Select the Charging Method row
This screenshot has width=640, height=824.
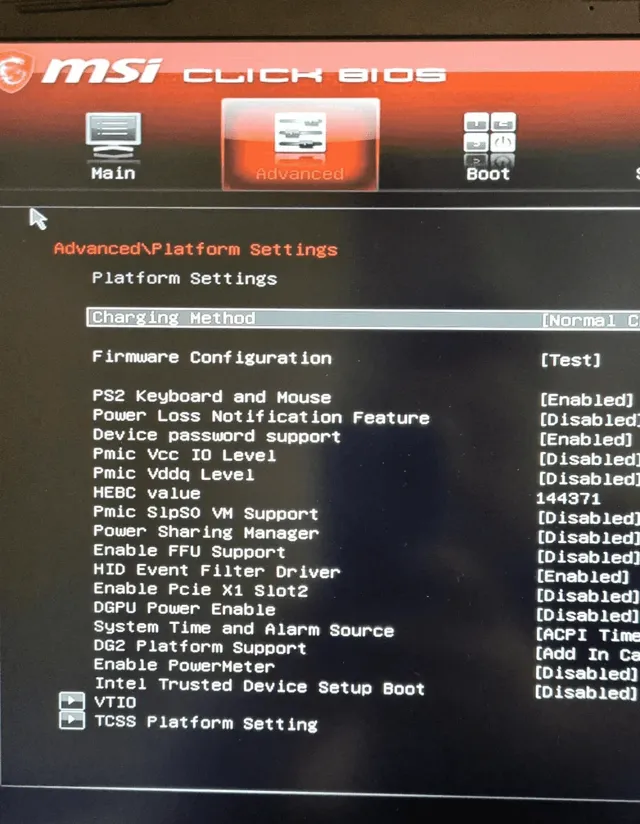coord(363,318)
